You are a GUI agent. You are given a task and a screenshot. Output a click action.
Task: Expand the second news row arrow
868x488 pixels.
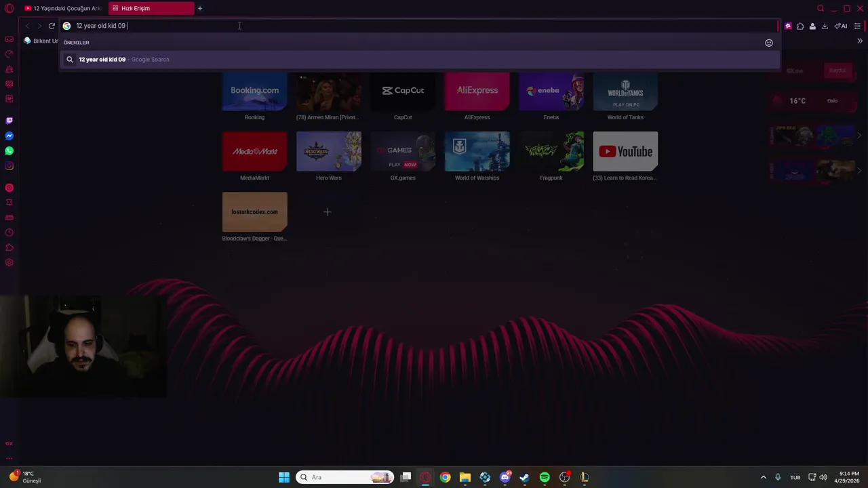(860, 170)
